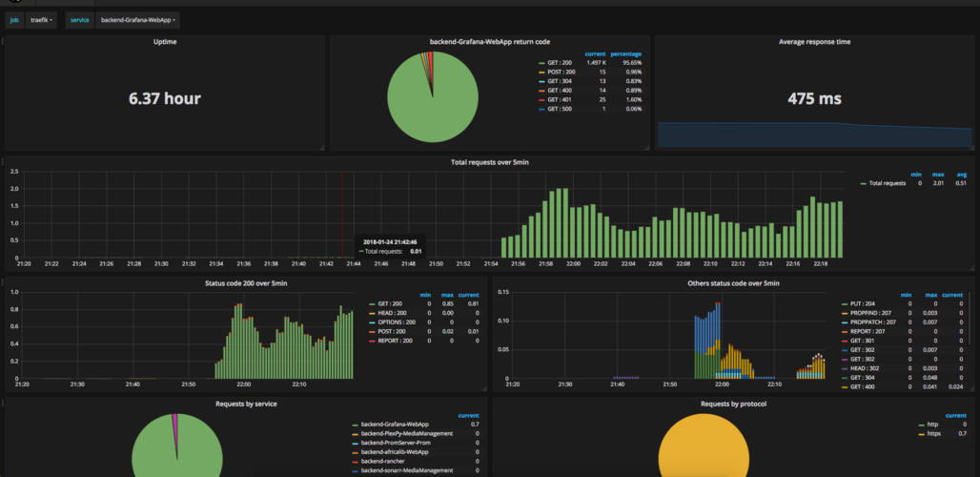Open row handle dots beside Uptime panel
Image resolution: width=980 pixels, height=477 pixels.
pyautogui.click(x=3, y=41)
